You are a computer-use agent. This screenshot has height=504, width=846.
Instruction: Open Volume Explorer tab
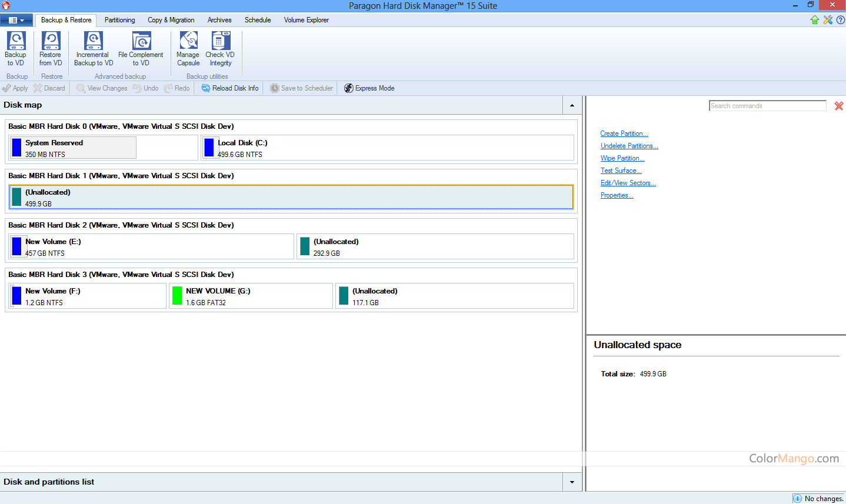[307, 20]
